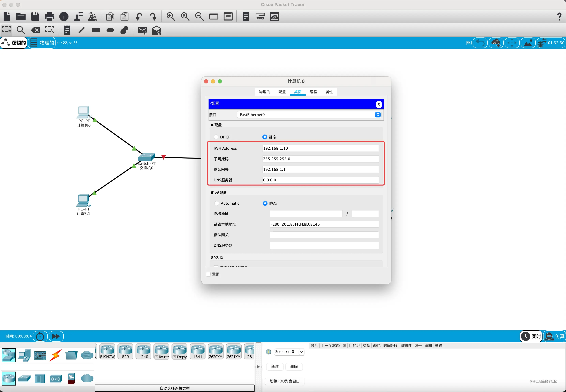Image resolution: width=566 pixels, height=392 pixels.
Task: Click the help question mark icon
Action: coord(559,17)
